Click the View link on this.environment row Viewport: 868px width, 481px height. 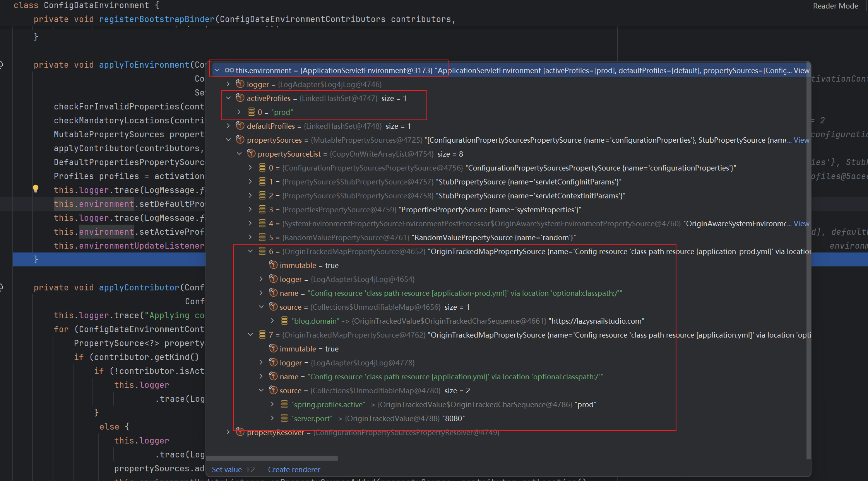(801, 70)
